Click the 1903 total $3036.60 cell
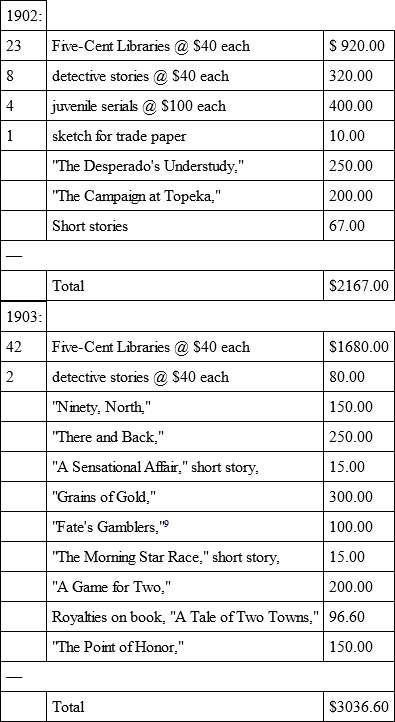 [x=359, y=706]
